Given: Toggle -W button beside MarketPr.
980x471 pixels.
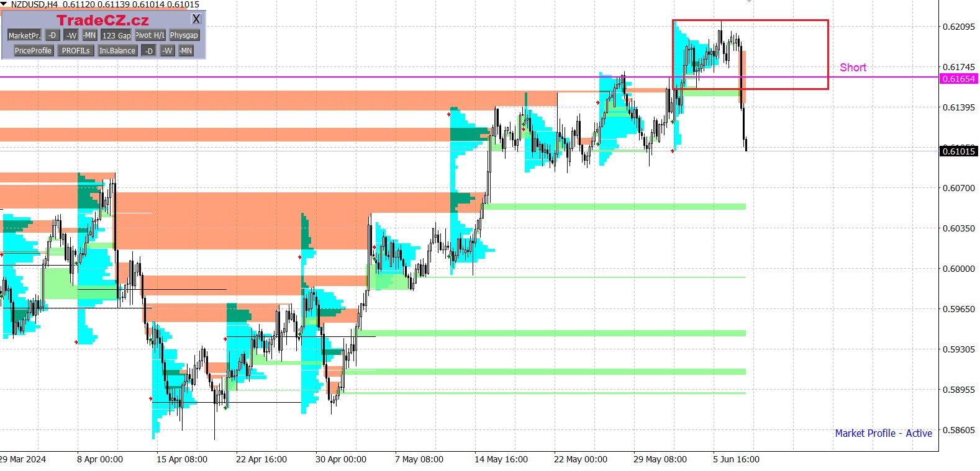Looking at the screenshot, I should click(71, 35).
